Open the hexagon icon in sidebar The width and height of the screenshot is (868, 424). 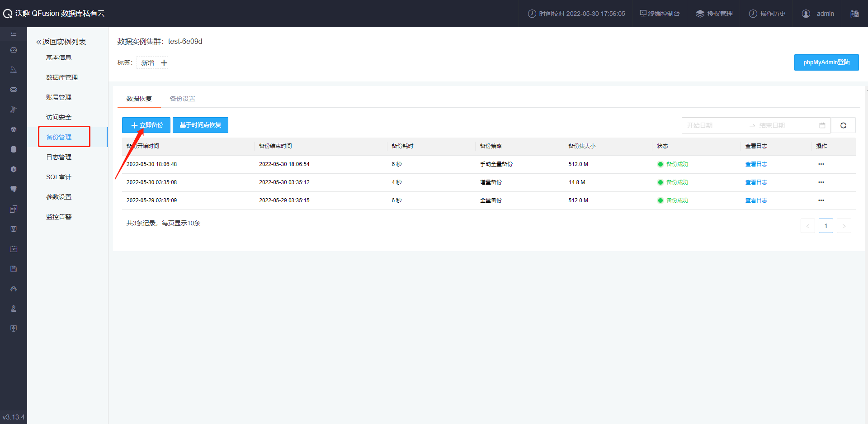[x=14, y=169]
